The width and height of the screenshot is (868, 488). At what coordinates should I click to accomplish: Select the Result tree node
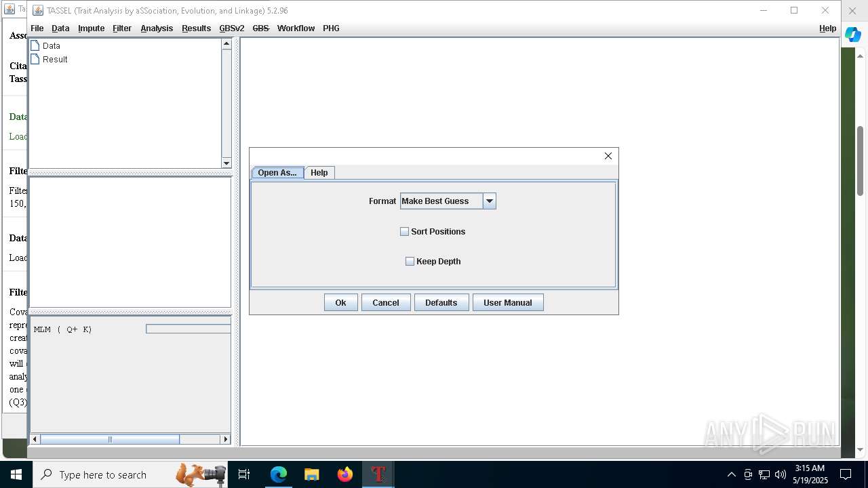coord(55,59)
